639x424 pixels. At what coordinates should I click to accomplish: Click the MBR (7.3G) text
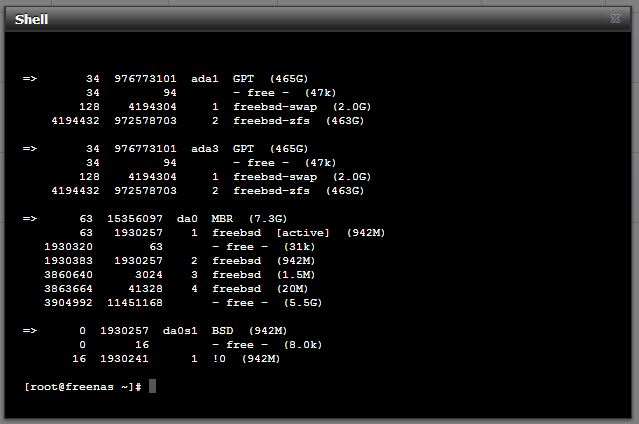pos(249,219)
